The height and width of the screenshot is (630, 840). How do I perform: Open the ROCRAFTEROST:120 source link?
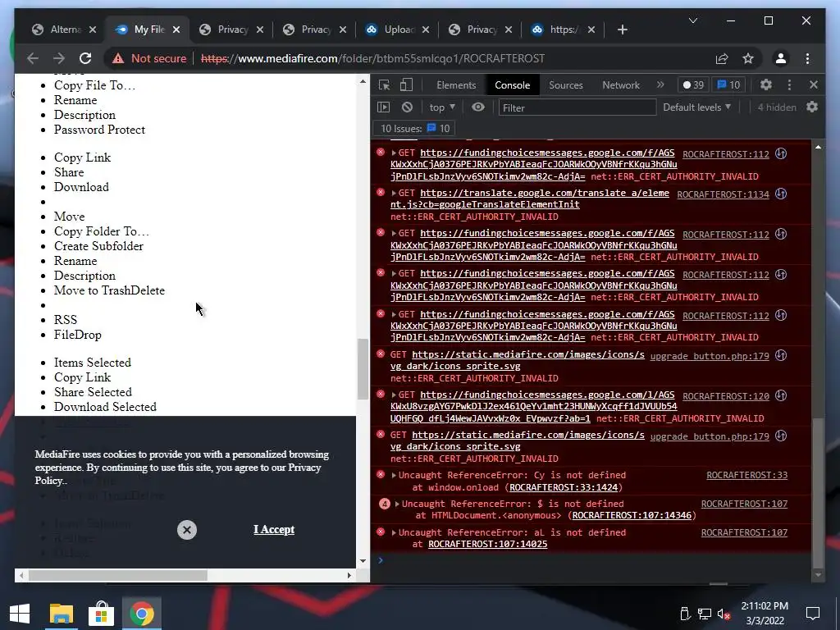725,396
